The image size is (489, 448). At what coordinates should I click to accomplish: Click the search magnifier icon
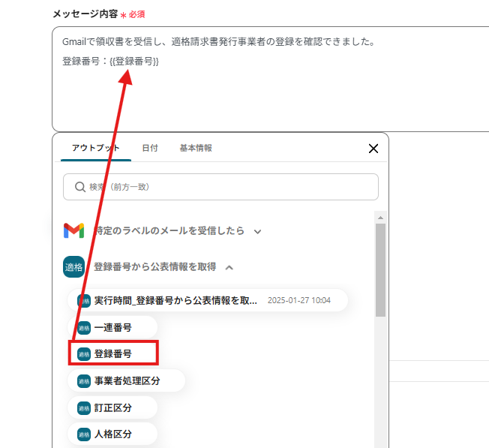click(x=80, y=187)
